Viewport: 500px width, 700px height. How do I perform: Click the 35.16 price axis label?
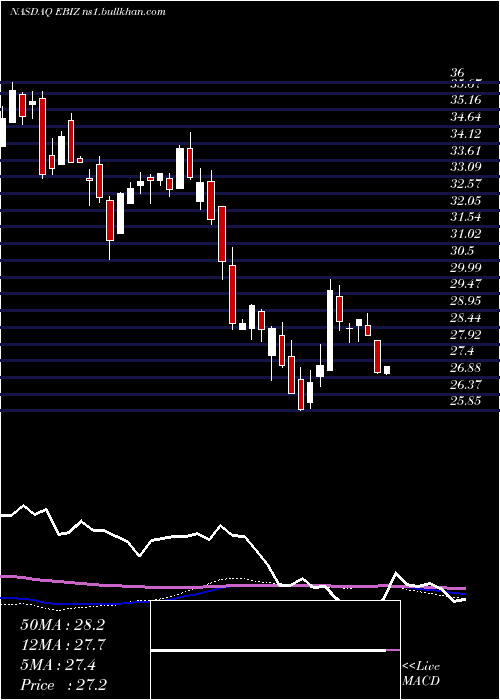click(x=466, y=100)
